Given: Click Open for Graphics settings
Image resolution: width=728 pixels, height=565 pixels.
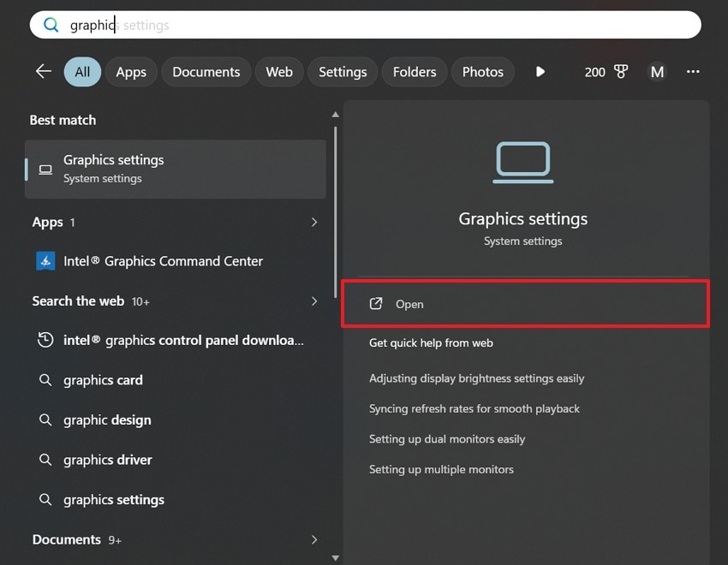Looking at the screenshot, I should click(x=525, y=304).
